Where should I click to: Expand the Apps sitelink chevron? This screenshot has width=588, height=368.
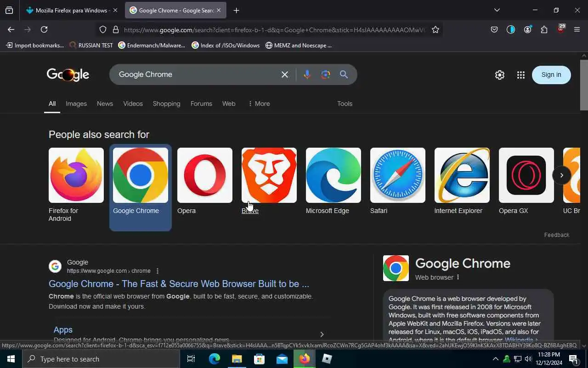pos(322,334)
